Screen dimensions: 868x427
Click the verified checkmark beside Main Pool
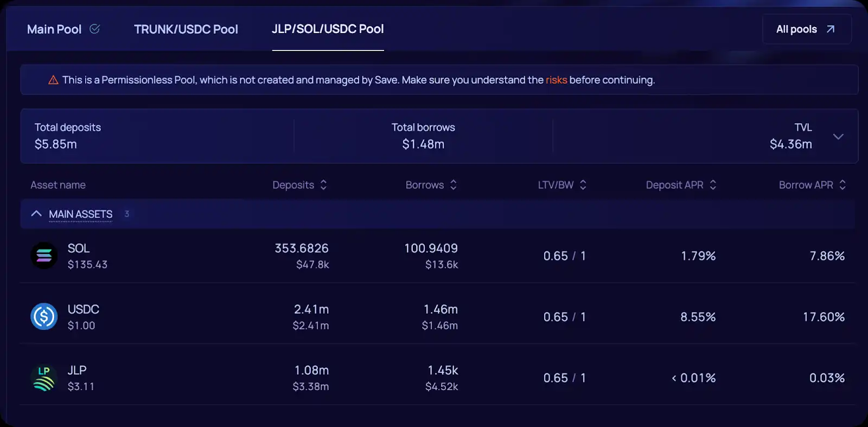95,29
